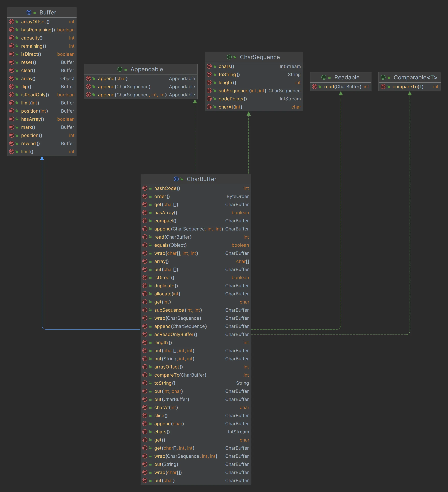Click the method icon beside hashCode()

(x=145, y=188)
